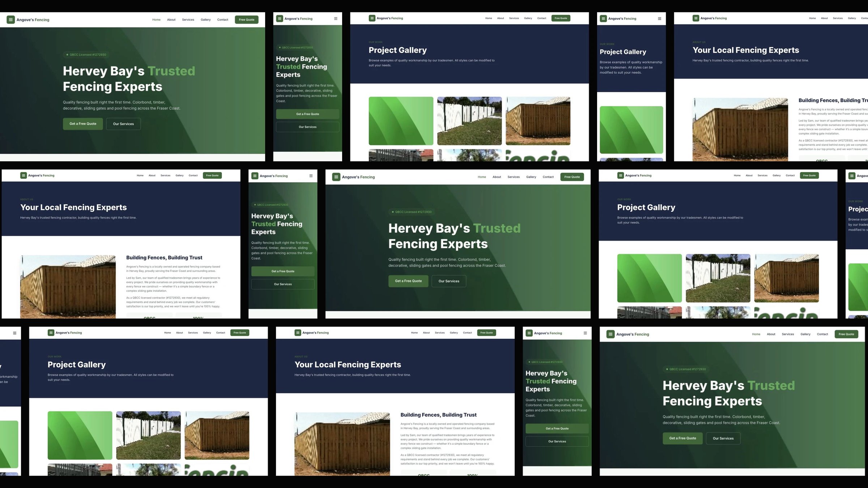Open hamburger menu in cut-off bottom-left mobile mockup

tap(14, 333)
